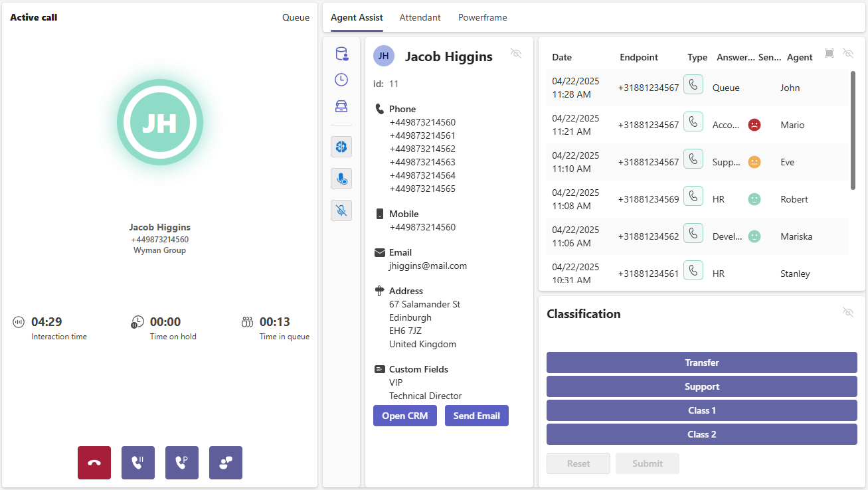Switch to the Powerframe tab
Screen dimensions: 868x490
pos(482,18)
